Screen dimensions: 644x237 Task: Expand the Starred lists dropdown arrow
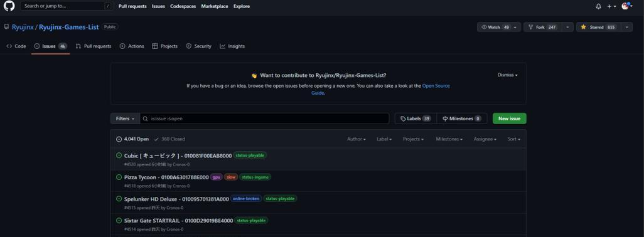tap(627, 27)
